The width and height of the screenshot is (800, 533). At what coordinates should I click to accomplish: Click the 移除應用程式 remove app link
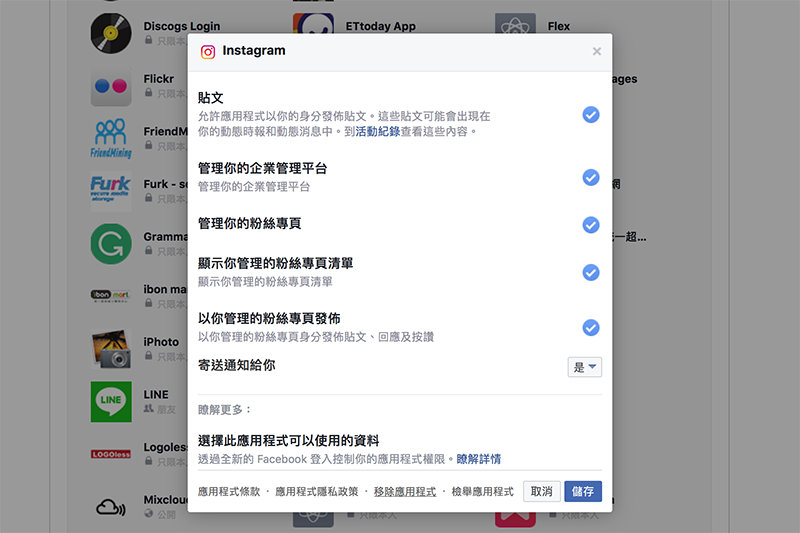pos(405,492)
